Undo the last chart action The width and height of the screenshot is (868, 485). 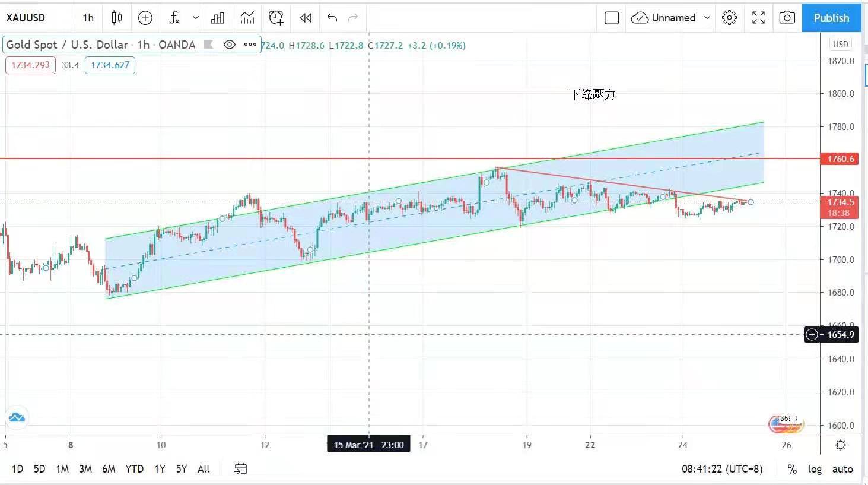[332, 18]
